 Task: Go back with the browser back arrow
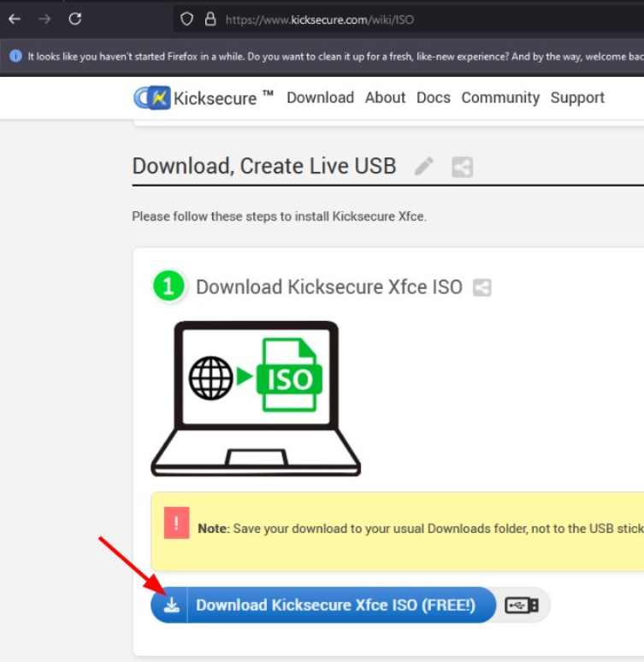pyautogui.click(x=15, y=19)
